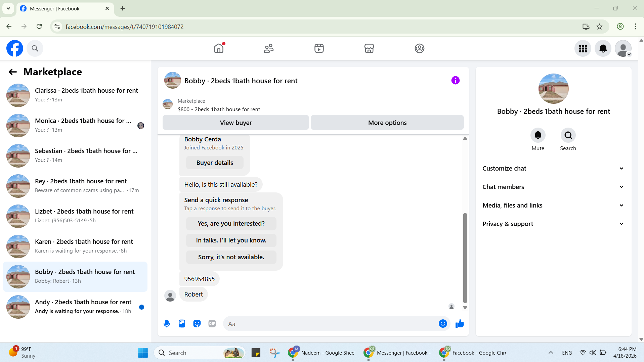644x362 pixels.
Task: Go to the Home feed icon
Action: click(219, 48)
